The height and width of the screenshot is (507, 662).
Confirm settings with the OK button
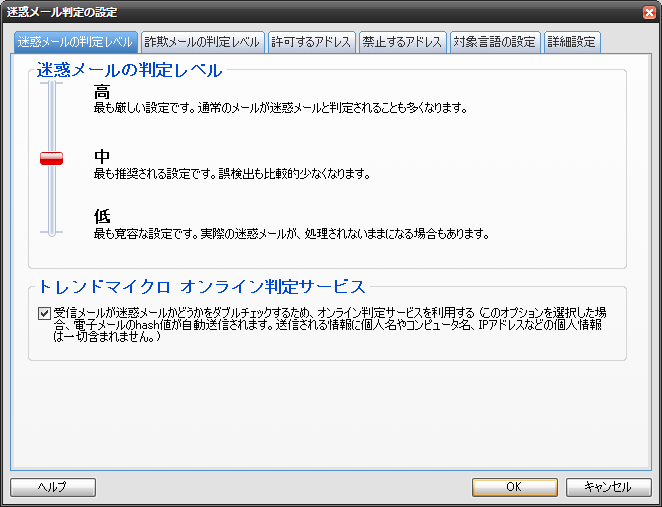click(x=515, y=487)
